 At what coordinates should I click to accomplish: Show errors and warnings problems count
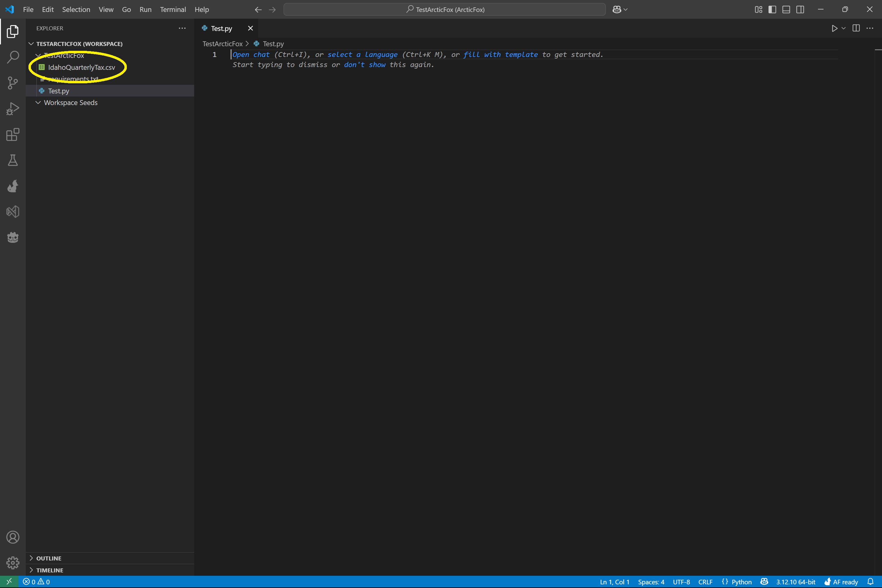coord(36,582)
